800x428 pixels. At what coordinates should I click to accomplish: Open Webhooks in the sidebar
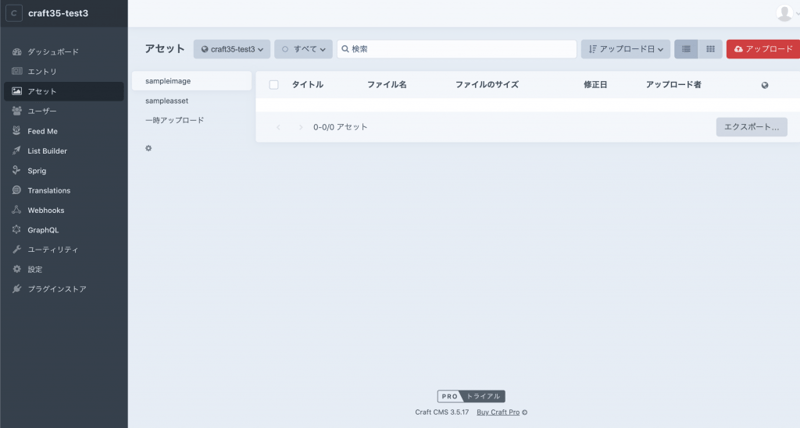[64, 210]
